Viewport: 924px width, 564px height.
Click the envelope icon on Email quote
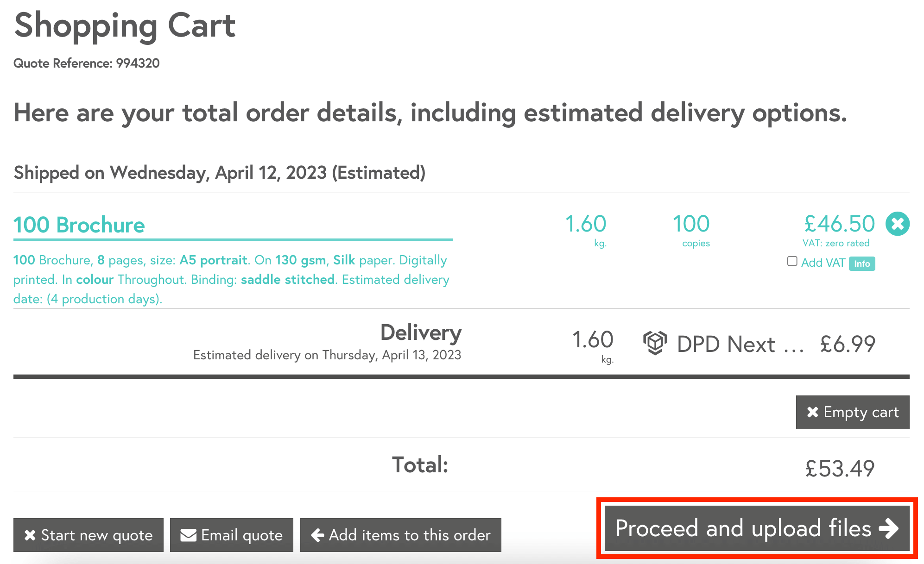point(188,535)
